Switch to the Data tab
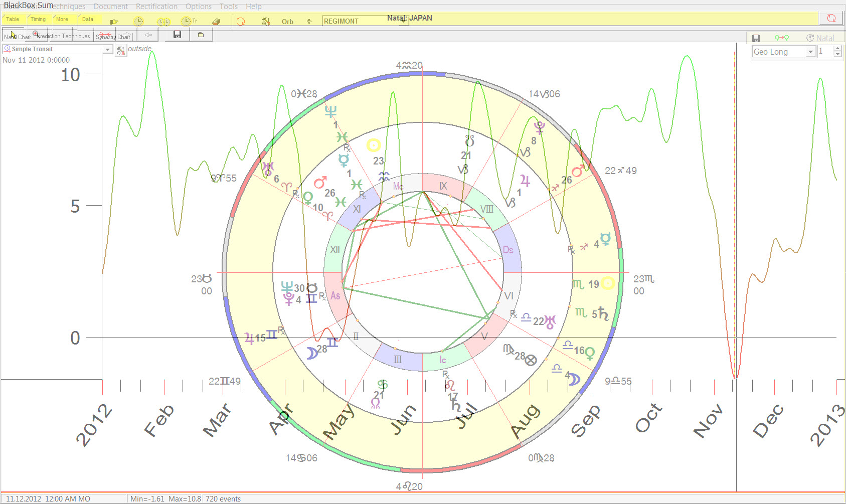846x504 pixels. [88, 19]
